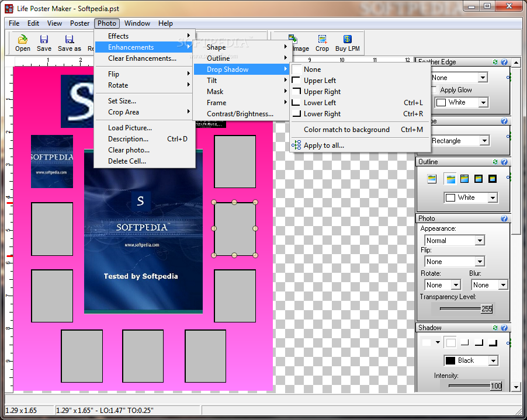The image size is (527, 420).
Task: Choose Lower Left drop shadow option
Action: coord(360,103)
